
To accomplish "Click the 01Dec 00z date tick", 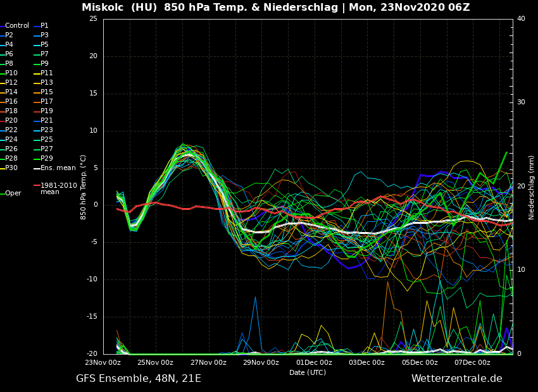I will click(x=314, y=363).
